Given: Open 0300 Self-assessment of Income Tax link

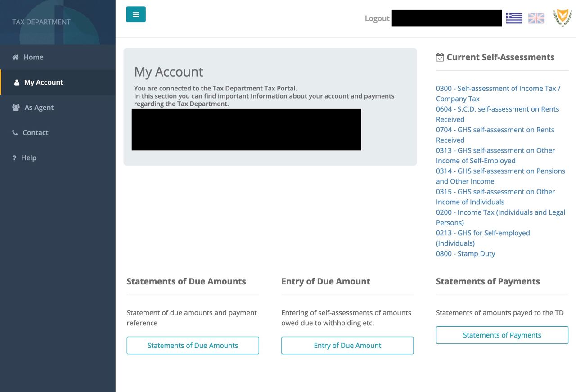Looking at the screenshot, I should [498, 89].
